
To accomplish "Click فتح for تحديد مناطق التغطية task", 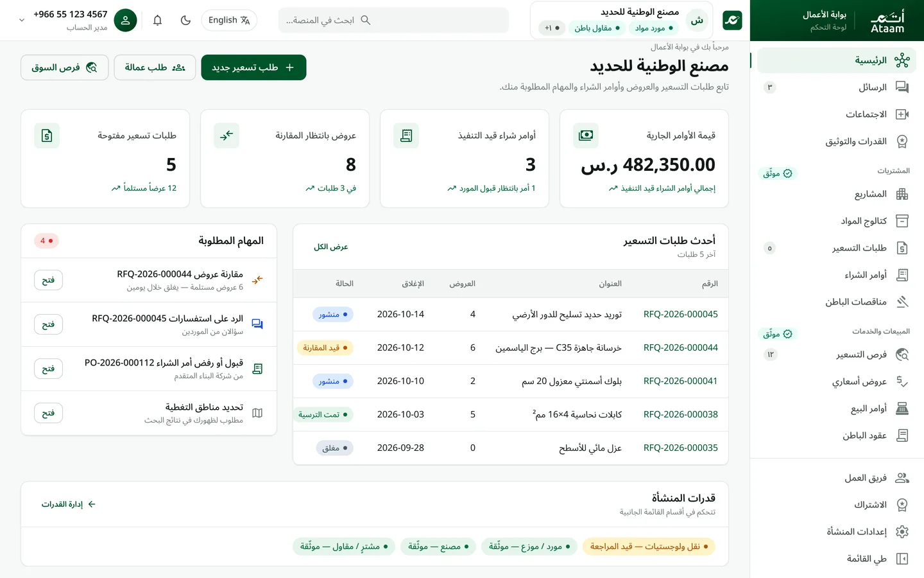I will click(x=48, y=413).
